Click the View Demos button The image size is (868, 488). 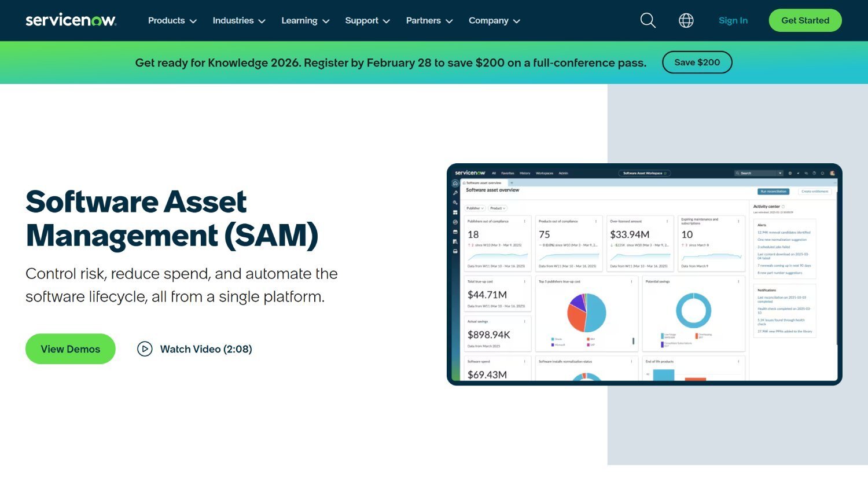pos(70,348)
